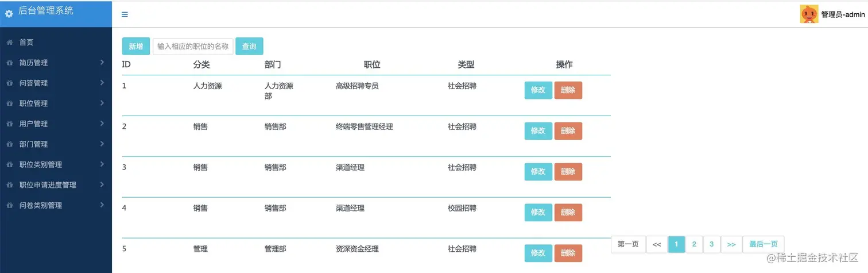Click the gear icon beside 后台管理系统
Image resolution: width=868 pixels, height=273 pixels.
9,13
